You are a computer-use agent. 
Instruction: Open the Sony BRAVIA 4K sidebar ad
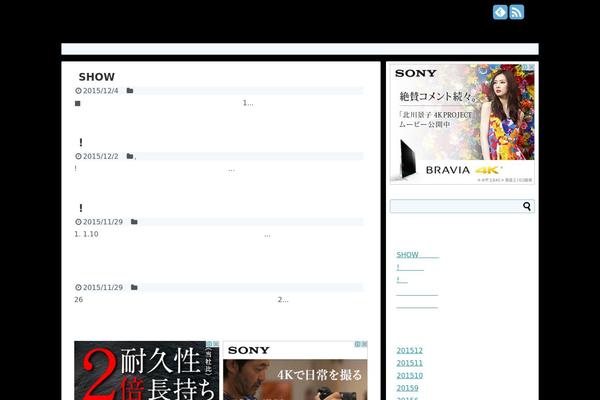click(462, 124)
